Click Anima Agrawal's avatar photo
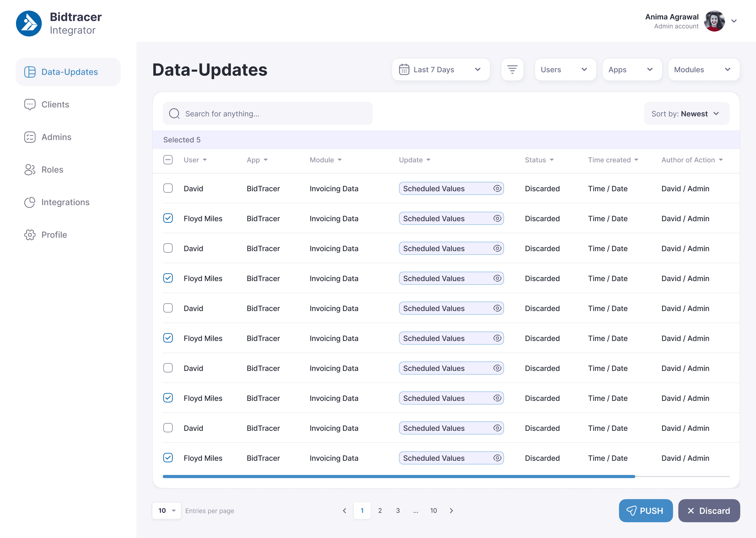The height and width of the screenshot is (538, 756). pyautogui.click(x=715, y=21)
